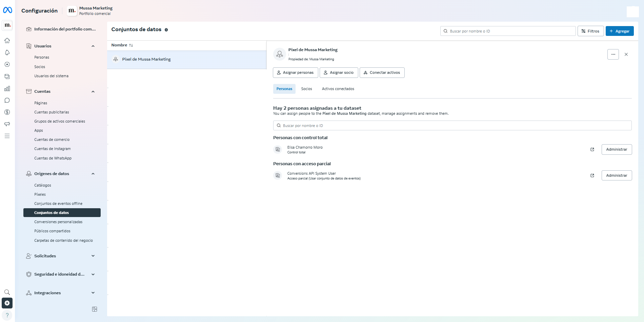Image resolution: width=644 pixels, height=322 pixels.
Task: Open Apps under Cuentas
Action: 39,130
